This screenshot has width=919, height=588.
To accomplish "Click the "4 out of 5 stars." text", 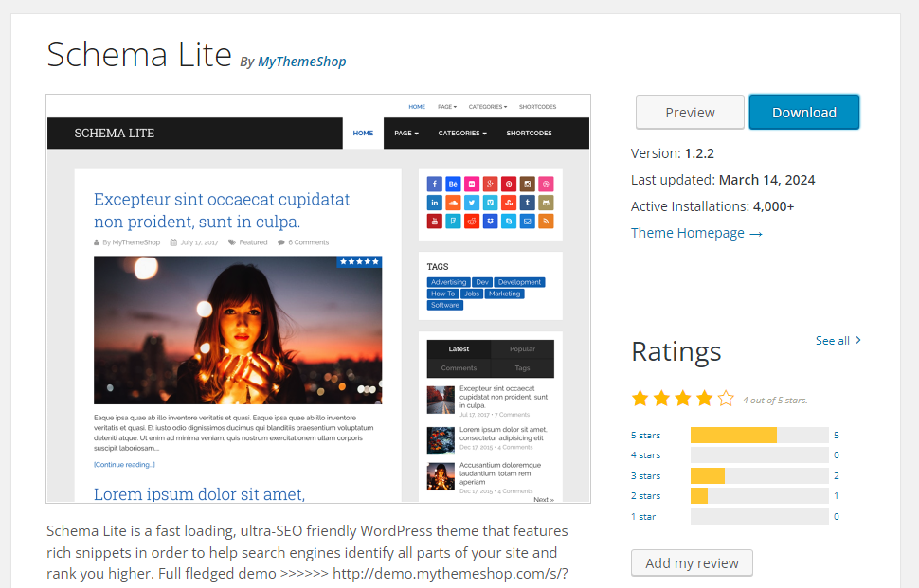I will pos(775,400).
